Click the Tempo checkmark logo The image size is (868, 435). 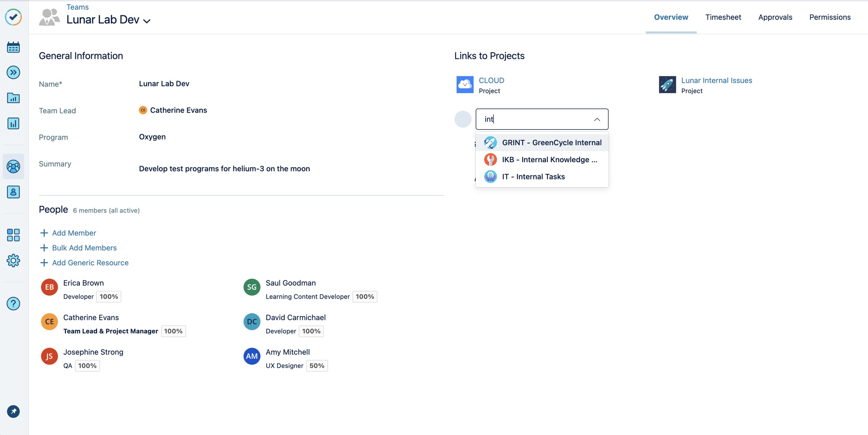tap(13, 17)
